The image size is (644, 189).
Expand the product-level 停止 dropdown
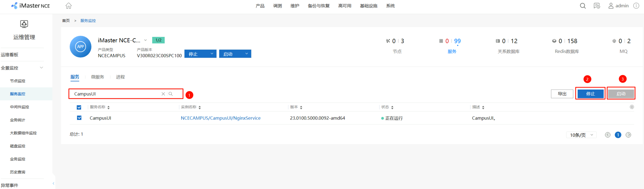pos(212,54)
